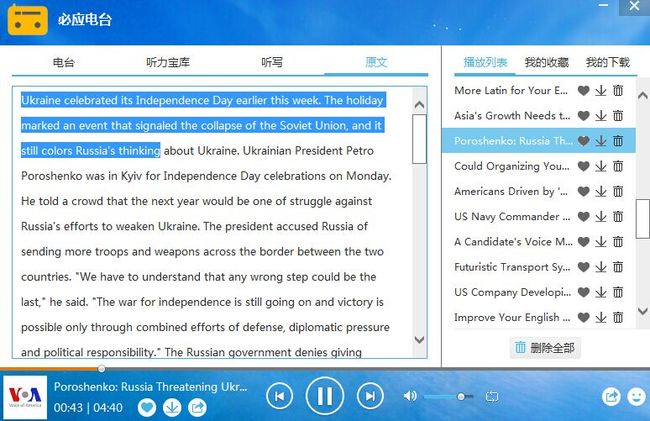Favorite the now-playing track in player bar
The height and width of the screenshot is (421, 650).
[147, 408]
